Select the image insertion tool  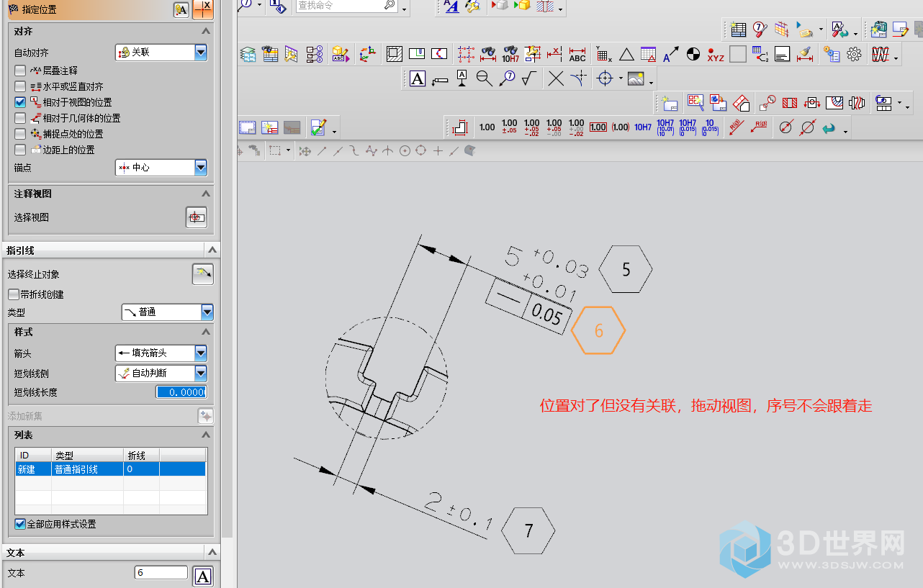click(636, 79)
